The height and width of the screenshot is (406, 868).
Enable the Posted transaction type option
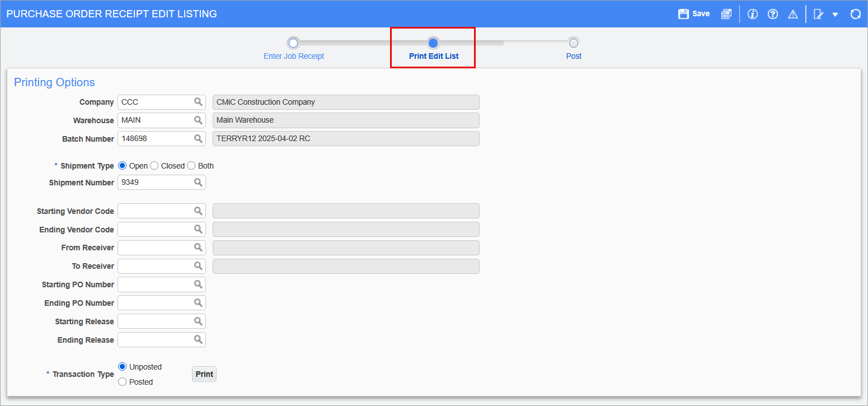[x=122, y=381]
